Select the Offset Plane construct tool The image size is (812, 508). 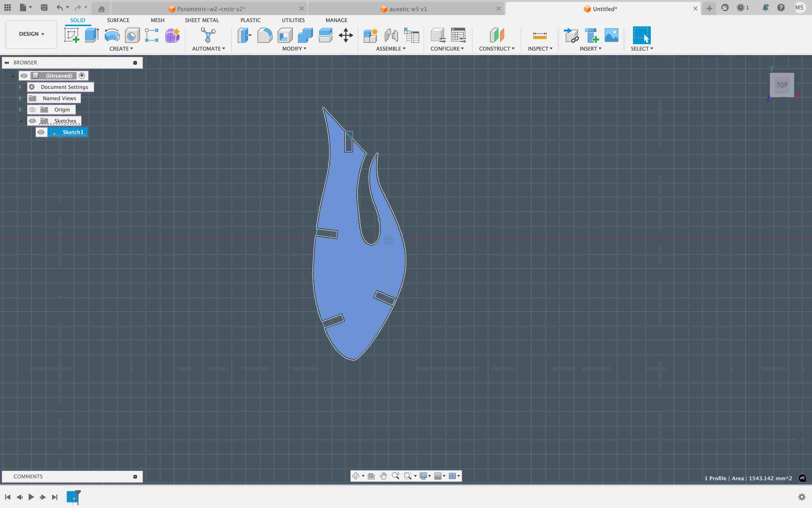pos(497,35)
